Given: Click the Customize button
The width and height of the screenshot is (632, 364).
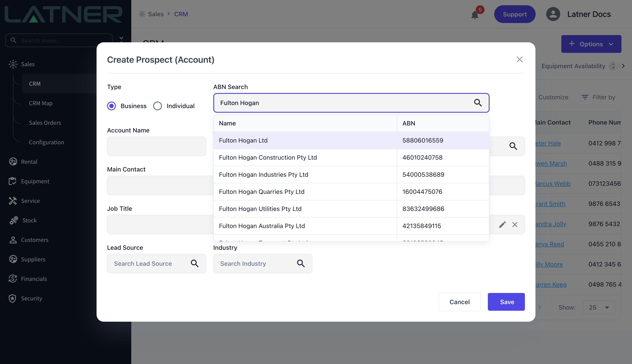Looking at the screenshot, I should [x=553, y=97].
